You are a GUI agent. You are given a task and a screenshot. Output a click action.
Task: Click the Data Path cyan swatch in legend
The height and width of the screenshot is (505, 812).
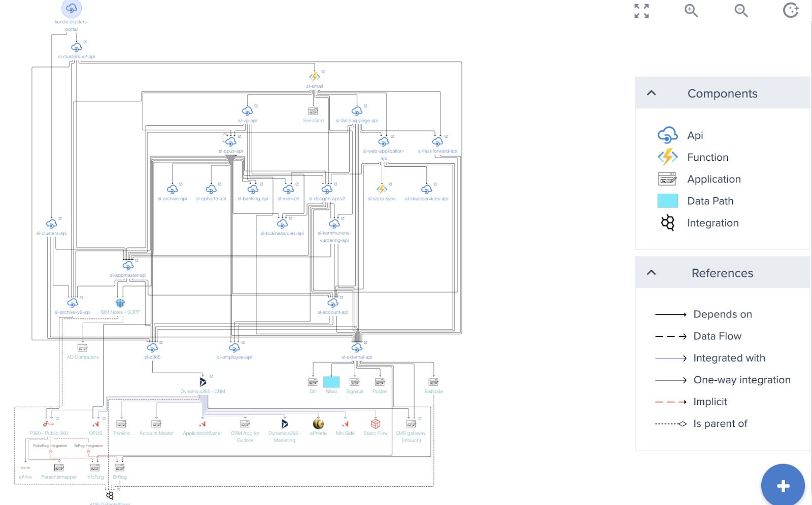[668, 201]
